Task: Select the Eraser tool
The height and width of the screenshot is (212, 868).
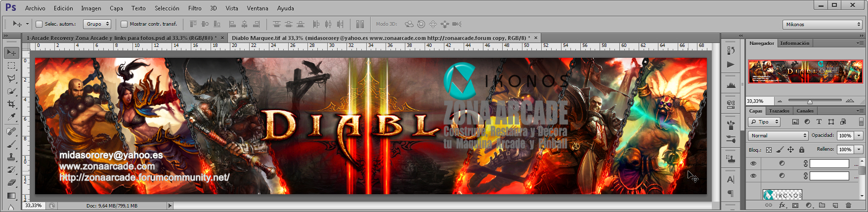Action: coord(11,183)
